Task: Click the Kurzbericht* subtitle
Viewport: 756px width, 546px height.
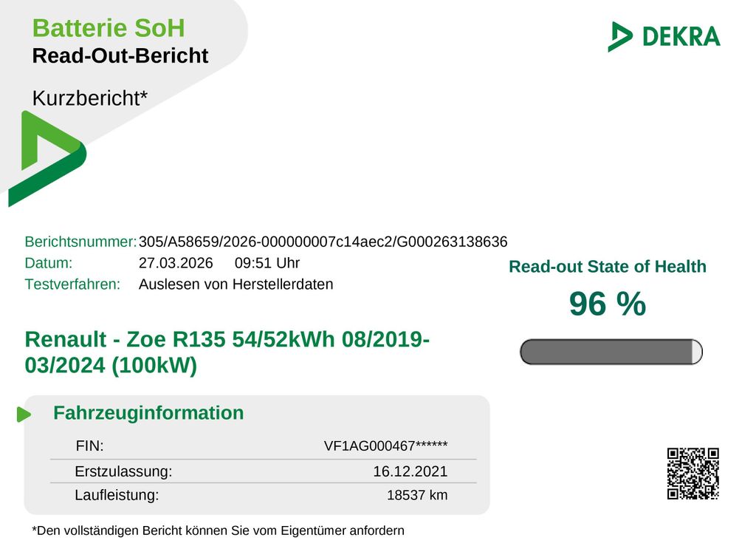Action: (90, 98)
